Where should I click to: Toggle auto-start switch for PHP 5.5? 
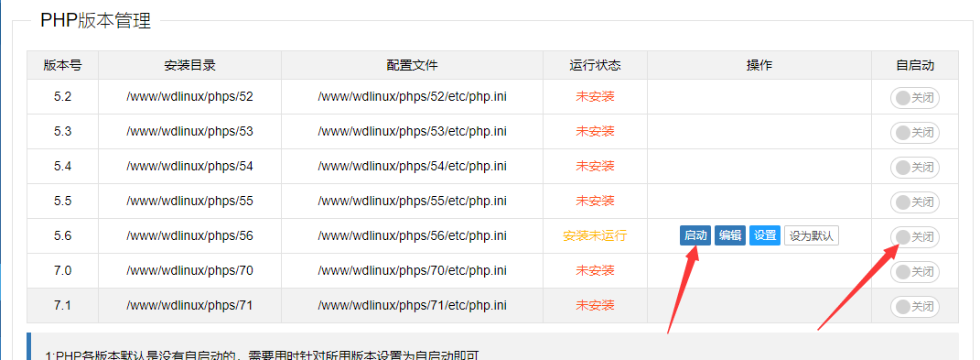914,202
